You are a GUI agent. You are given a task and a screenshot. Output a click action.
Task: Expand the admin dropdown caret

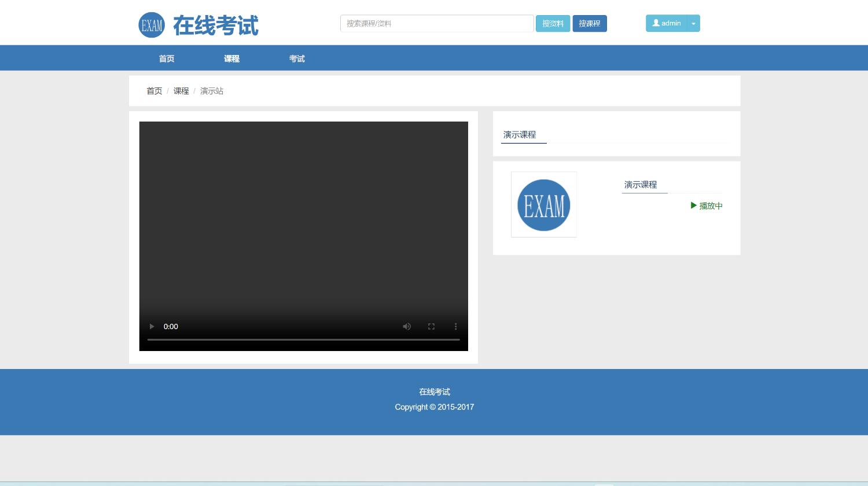tap(693, 23)
